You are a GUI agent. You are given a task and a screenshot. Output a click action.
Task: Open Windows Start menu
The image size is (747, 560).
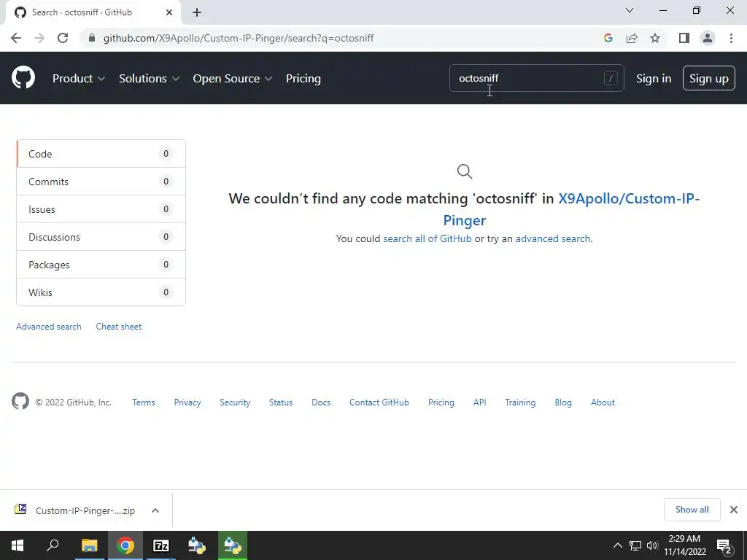click(x=18, y=545)
